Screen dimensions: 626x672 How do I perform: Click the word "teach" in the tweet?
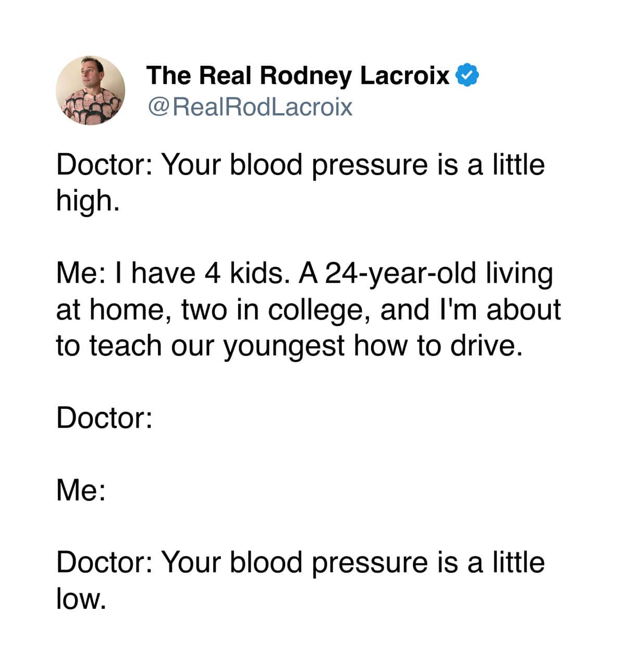125,346
